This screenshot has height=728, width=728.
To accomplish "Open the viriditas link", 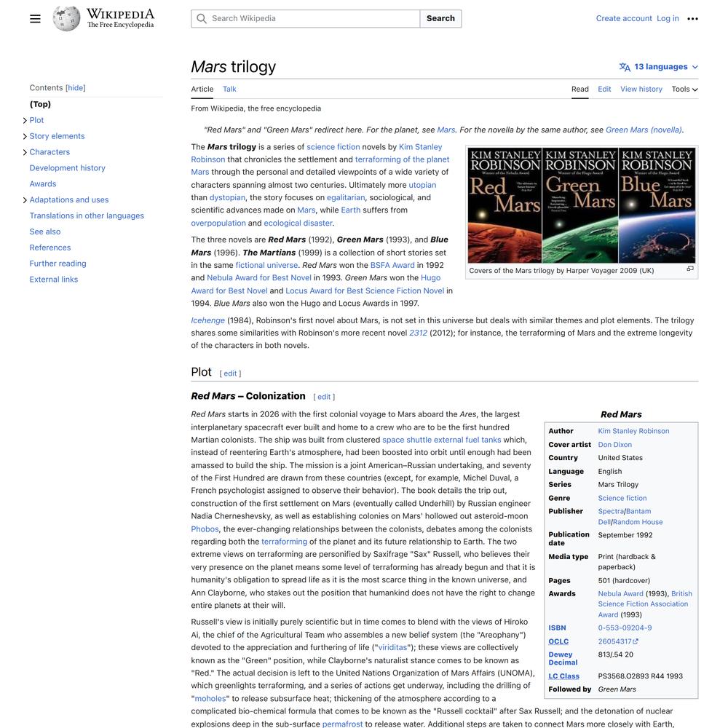I will pyautogui.click(x=392, y=648).
